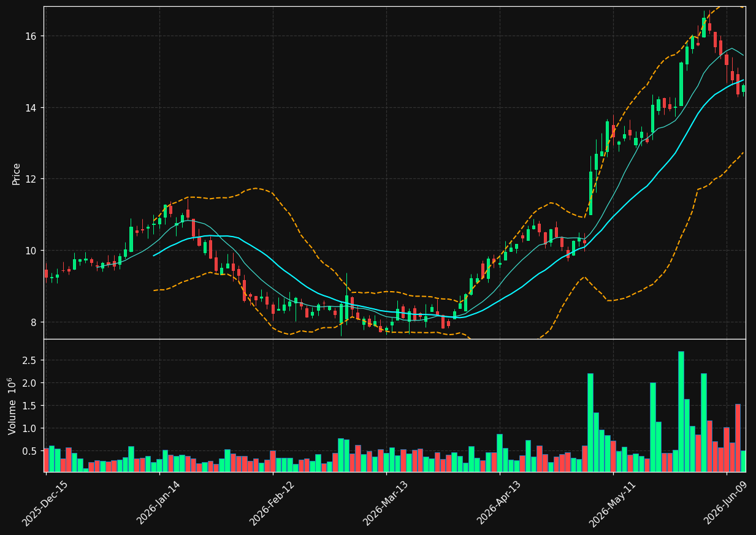Click the Volume axis title
The width and height of the screenshot is (756, 535).
click(13, 406)
